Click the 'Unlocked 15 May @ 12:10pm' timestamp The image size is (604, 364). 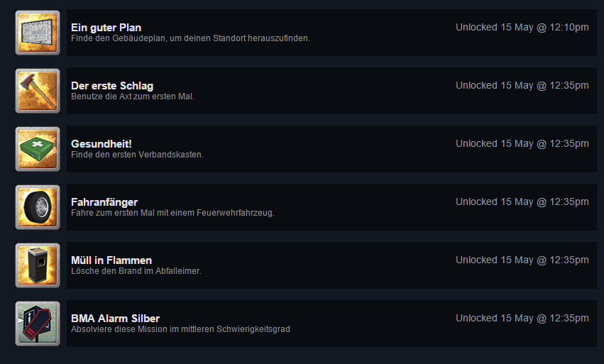[522, 28]
